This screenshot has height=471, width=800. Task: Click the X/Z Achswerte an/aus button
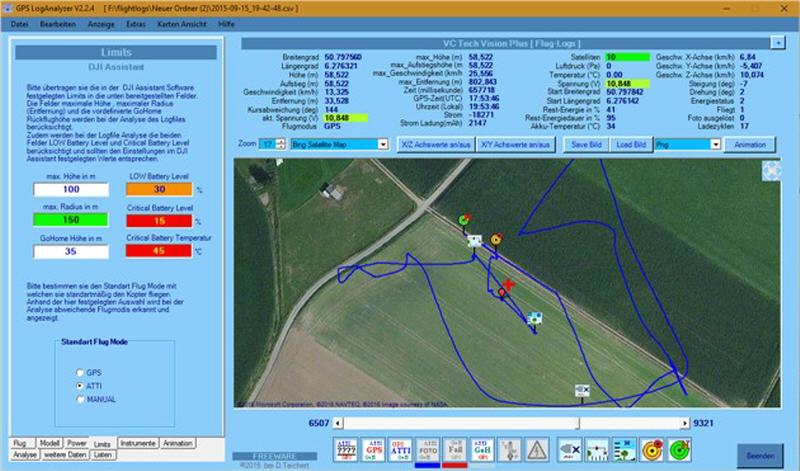pos(436,145)
